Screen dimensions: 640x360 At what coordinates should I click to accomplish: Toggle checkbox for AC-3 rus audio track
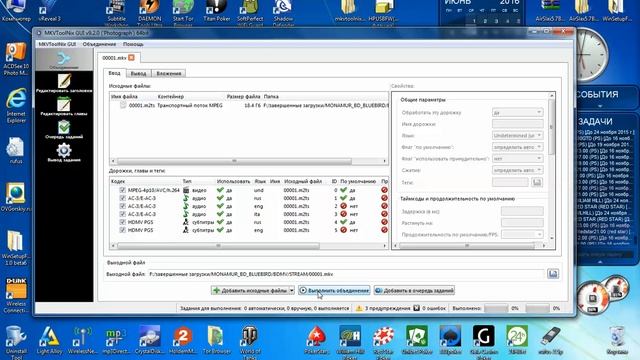122,198
